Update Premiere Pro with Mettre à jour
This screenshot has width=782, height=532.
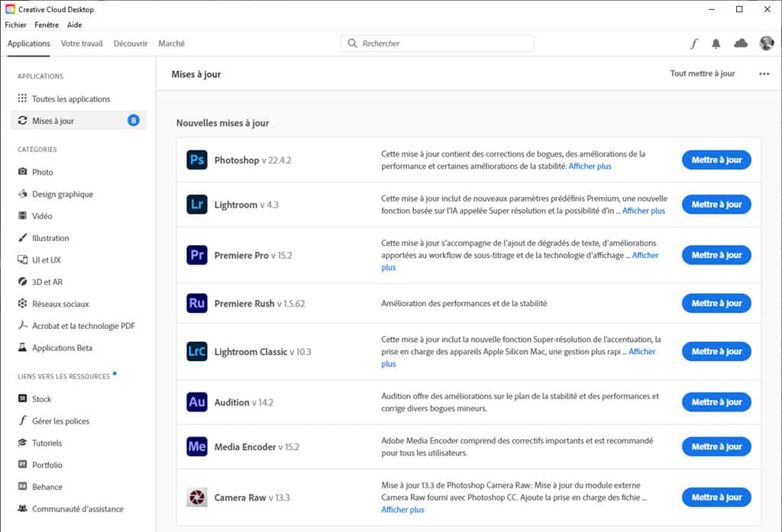pos(716,255)
